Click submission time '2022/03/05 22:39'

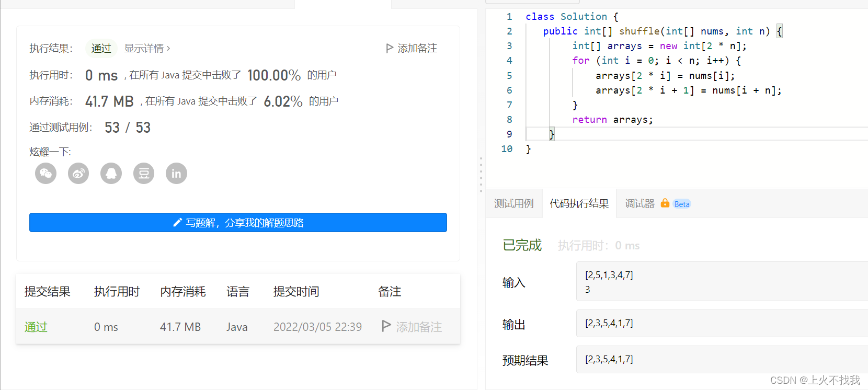coord(317,327)
